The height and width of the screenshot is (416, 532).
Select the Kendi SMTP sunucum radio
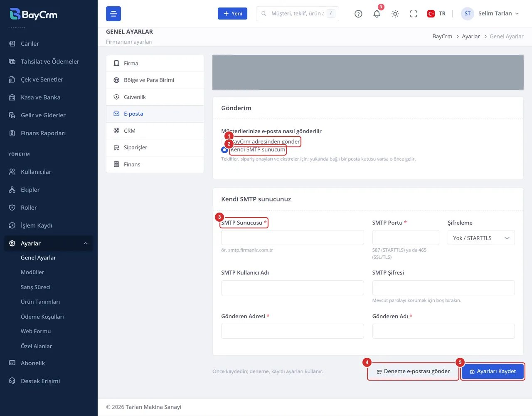224,150
